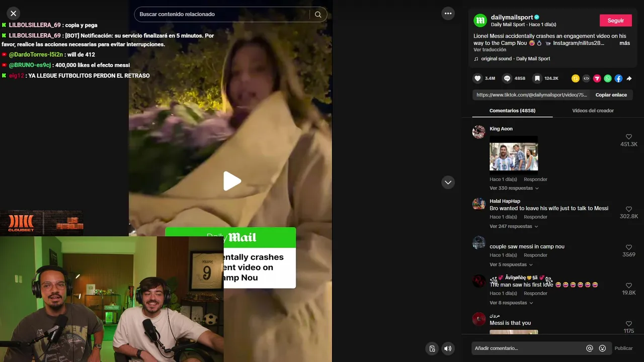Repost with yellow repost icon
Viewport: 644px width, 362px height.
point(576,78)
